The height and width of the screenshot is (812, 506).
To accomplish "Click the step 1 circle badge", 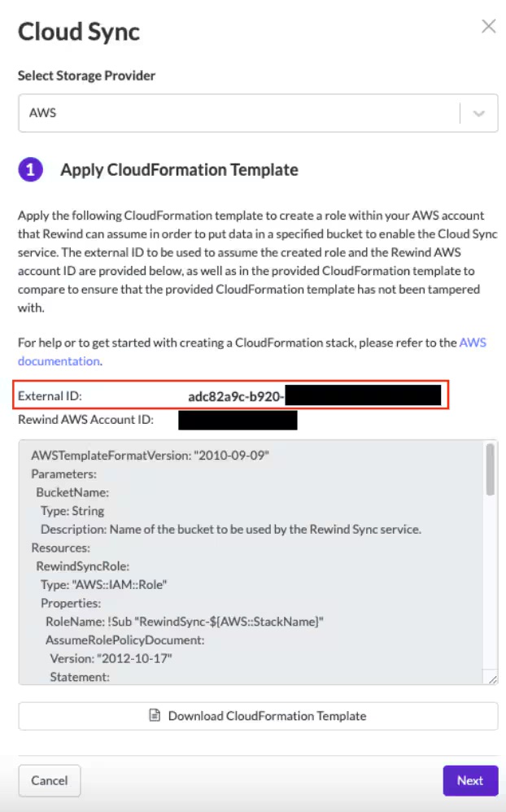I will (31, 170).
